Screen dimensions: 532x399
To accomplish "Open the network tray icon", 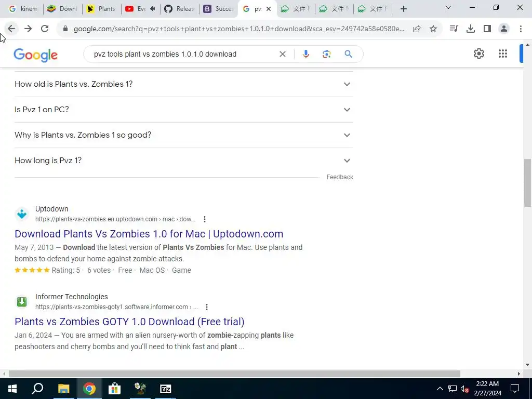I will pyautogui.click(x=453, y=389).
